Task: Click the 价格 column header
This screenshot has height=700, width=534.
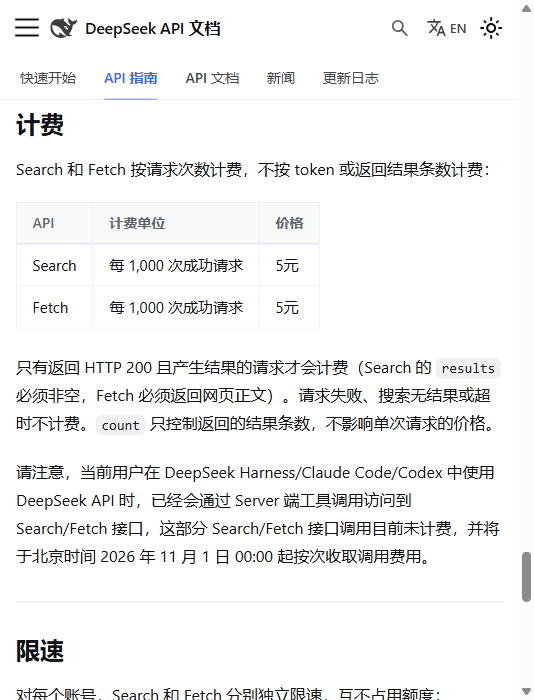Action: (289, 223)
